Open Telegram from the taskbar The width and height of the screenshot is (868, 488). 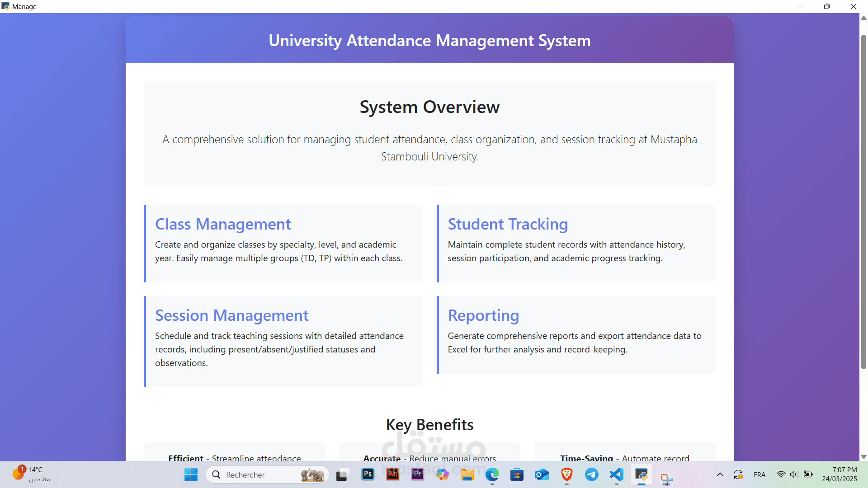(x=592, y=474)
